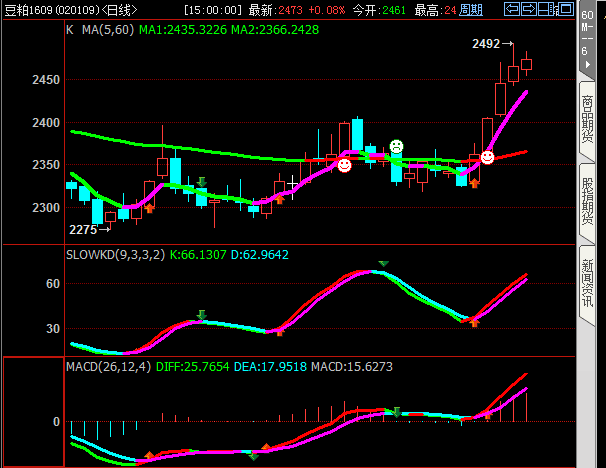Screen dimensions: 606x468
Task: Click the green triangle marker at the SLOWKD peak
Action: coord(383,264)
